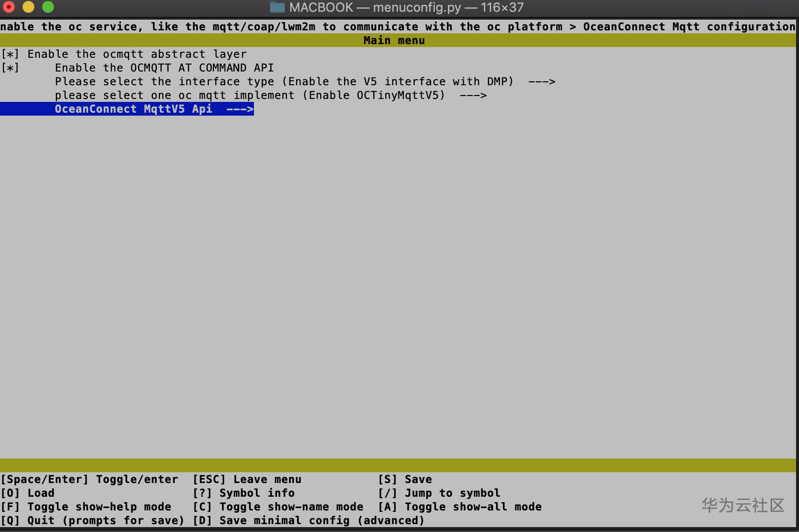Click the green zoom button on the terminal window
Image resolution: width=799 pixels, height=532 pixels.
(x=48, y=7)
